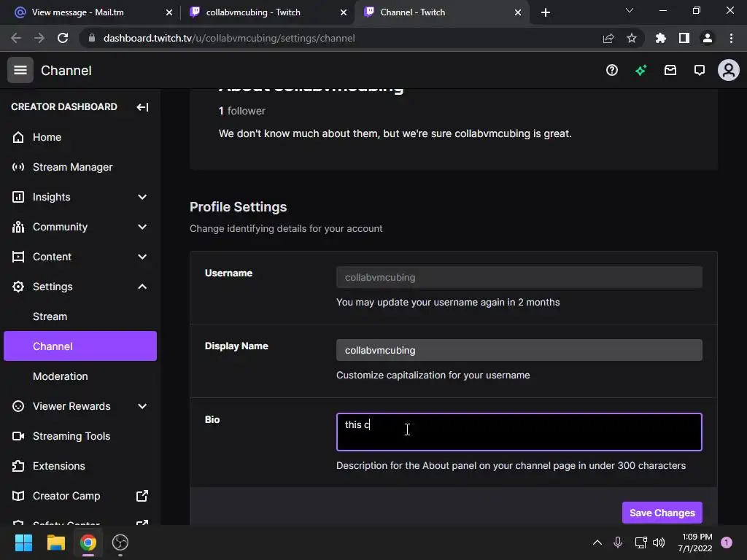Open Stream Manager
This screenshot has width=747, height=560.
pyautogui.click(x=80, y=167)
